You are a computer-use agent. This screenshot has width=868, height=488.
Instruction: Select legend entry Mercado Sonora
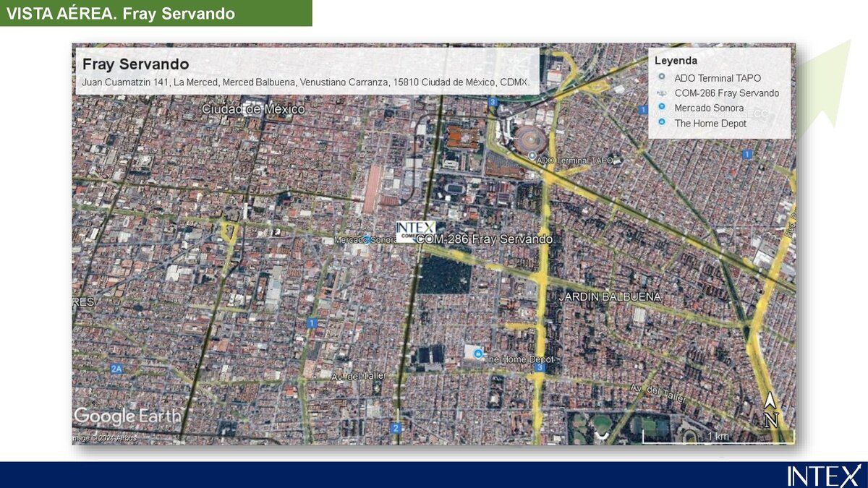[x=709, y=108]
